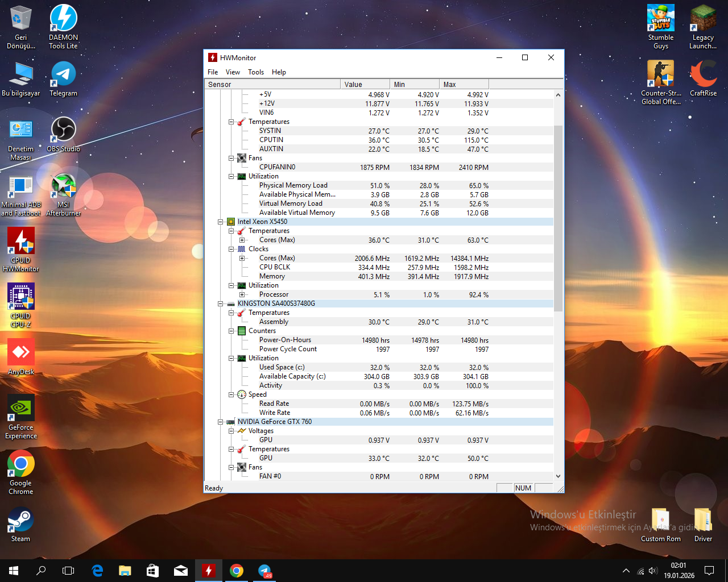Screen dimensions: 728x582
Task: Click the Sensor column header
Action: [x=272, y=84]
